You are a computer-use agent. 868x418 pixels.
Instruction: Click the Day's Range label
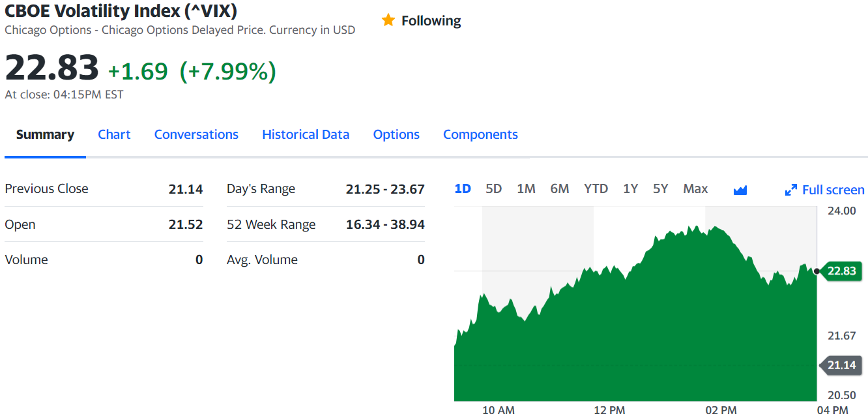point(261,188)
